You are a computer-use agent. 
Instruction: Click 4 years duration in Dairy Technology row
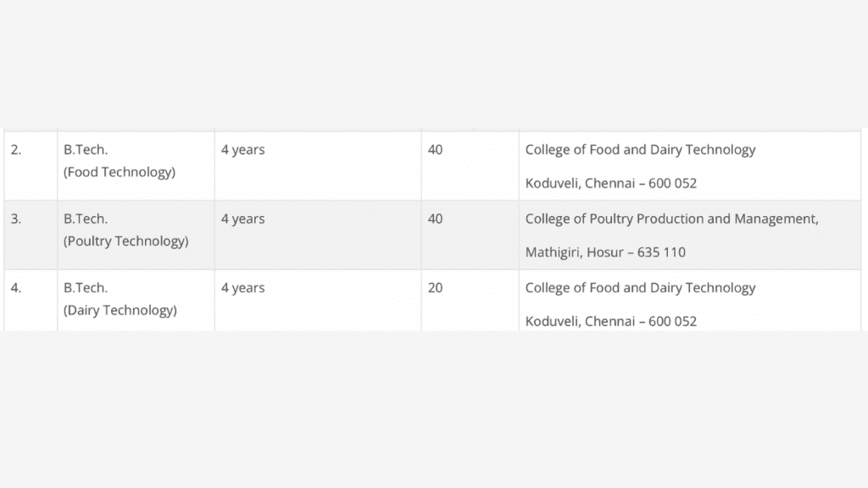click(243, 288)
